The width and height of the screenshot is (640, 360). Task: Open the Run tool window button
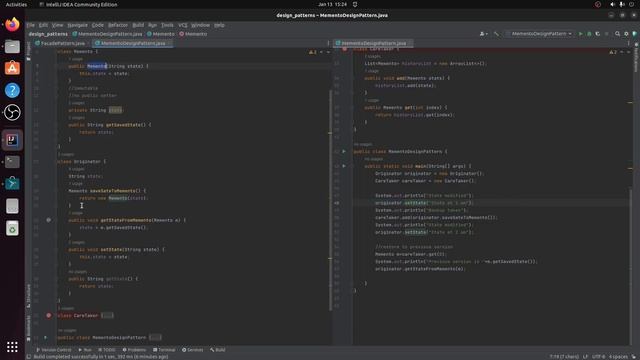85,350
